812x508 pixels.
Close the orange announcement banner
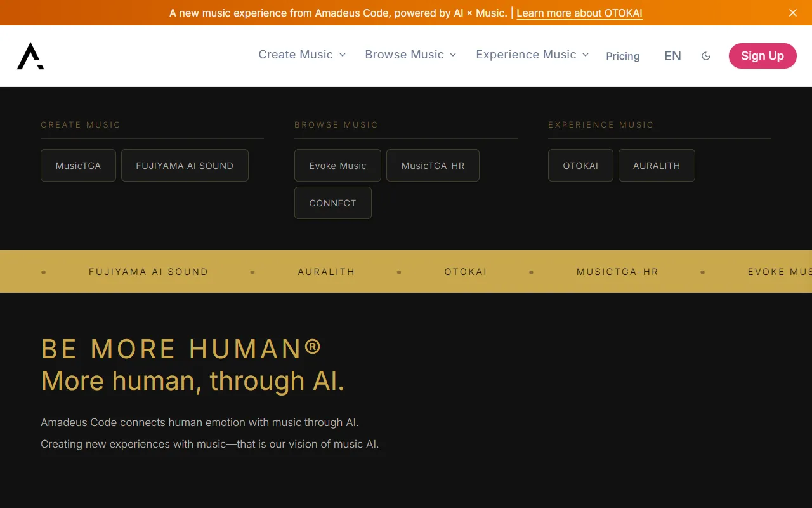(793, 13)
